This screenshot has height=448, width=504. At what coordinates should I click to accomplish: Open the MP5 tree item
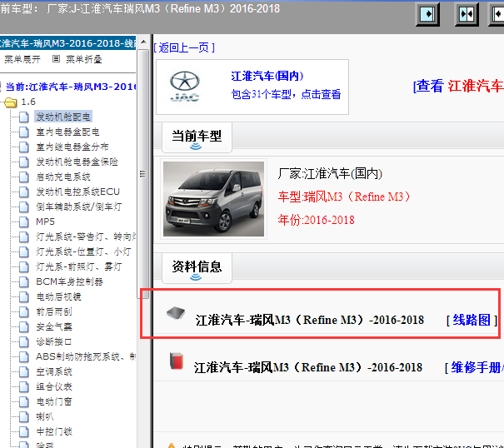tap(45, 222)
